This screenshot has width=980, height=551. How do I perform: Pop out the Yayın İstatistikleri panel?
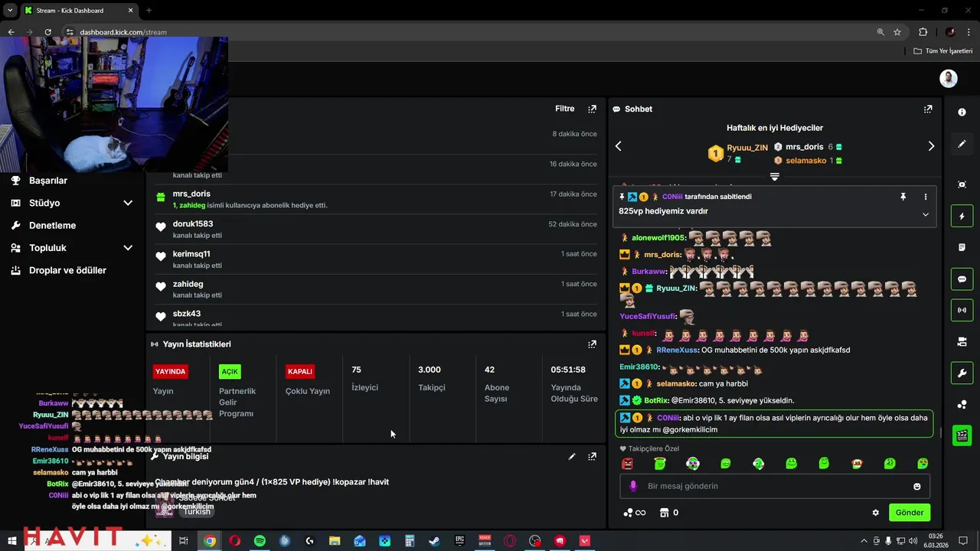[x=592, y=344]
